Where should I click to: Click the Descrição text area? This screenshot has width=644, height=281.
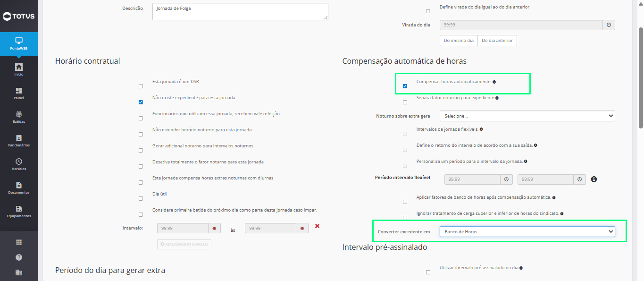tap(240, 12)
